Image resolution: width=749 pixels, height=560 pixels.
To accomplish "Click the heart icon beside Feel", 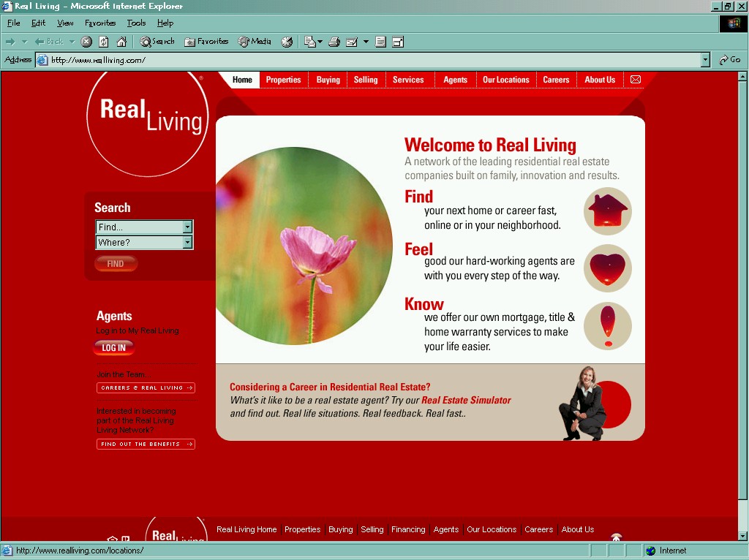I will [x=608, y=268].
